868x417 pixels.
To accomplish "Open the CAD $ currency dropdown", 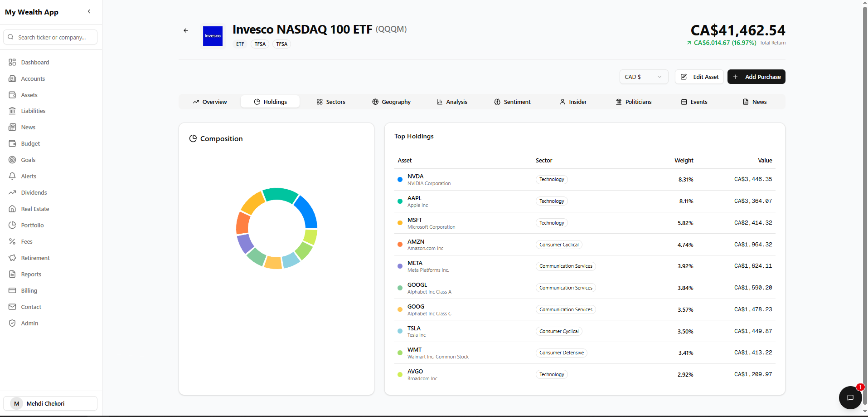I will tap(644, 77).
